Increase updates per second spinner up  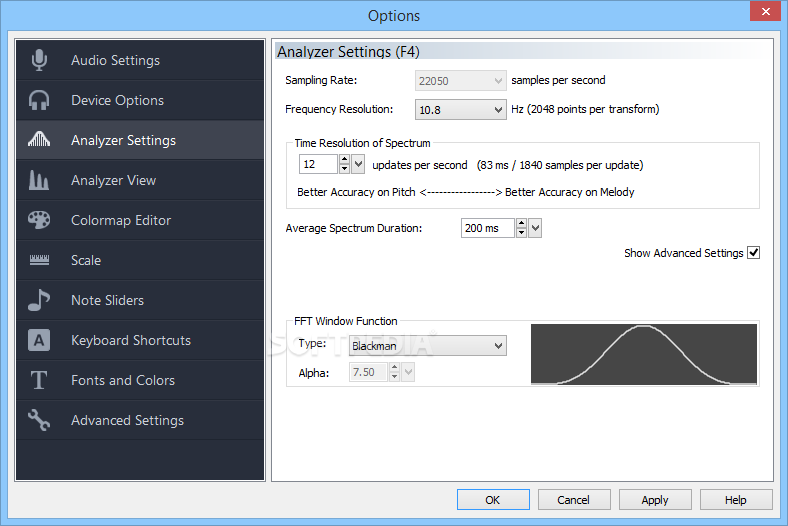(344, 160)
